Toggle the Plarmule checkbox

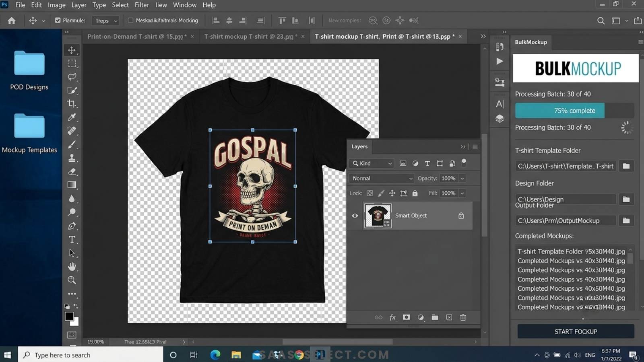click(x=58, y=21)
